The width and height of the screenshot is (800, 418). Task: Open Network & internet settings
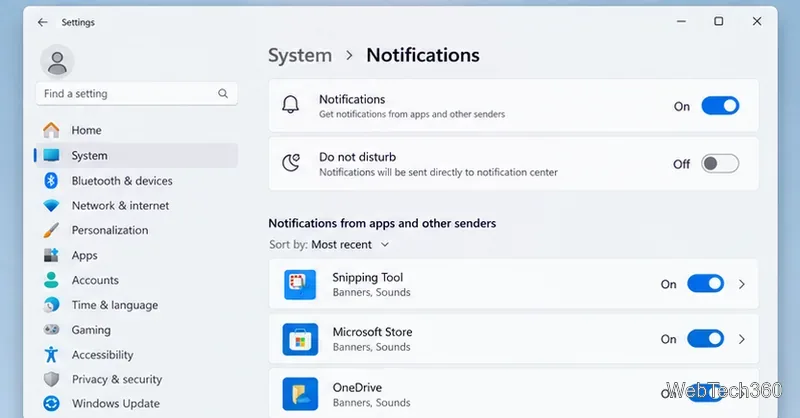tap(136, 205)
